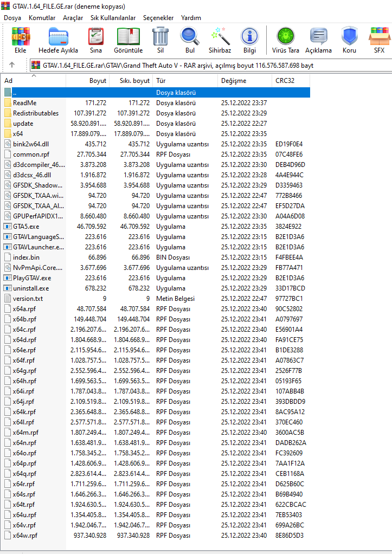Go up one folder with the arrow

tap(12, 65)
